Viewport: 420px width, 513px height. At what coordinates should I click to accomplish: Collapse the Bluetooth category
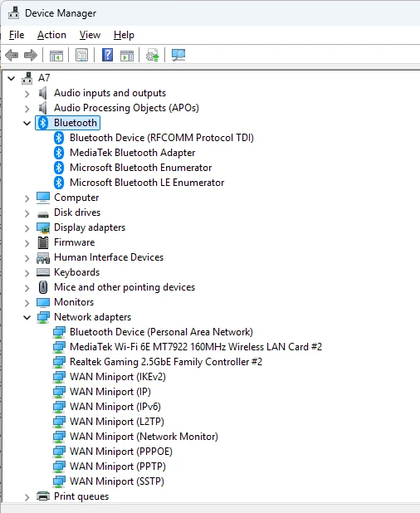coord(27,124)
